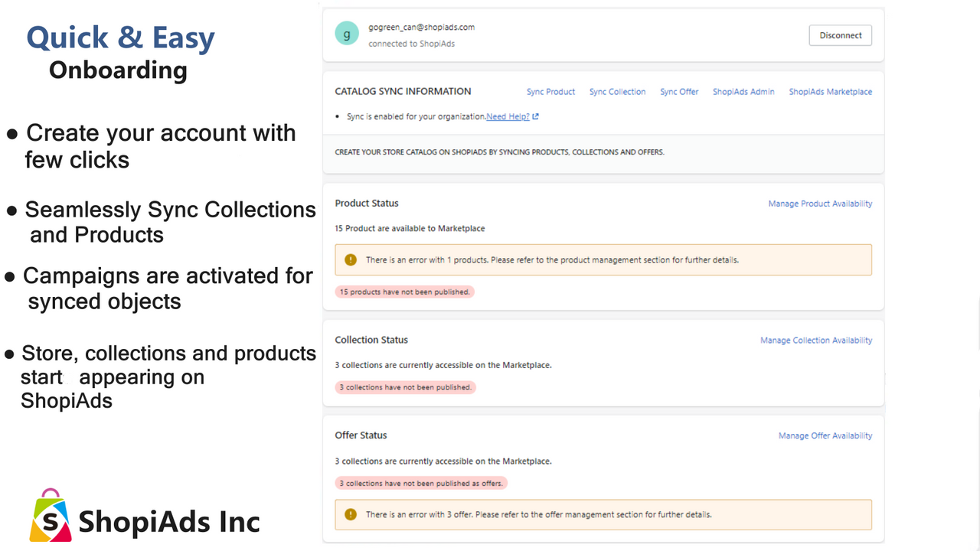Select the Catalog Sync Information heading
Image resolution: width=980 pixels, height=551 pixels.
[x=403, y=91]
